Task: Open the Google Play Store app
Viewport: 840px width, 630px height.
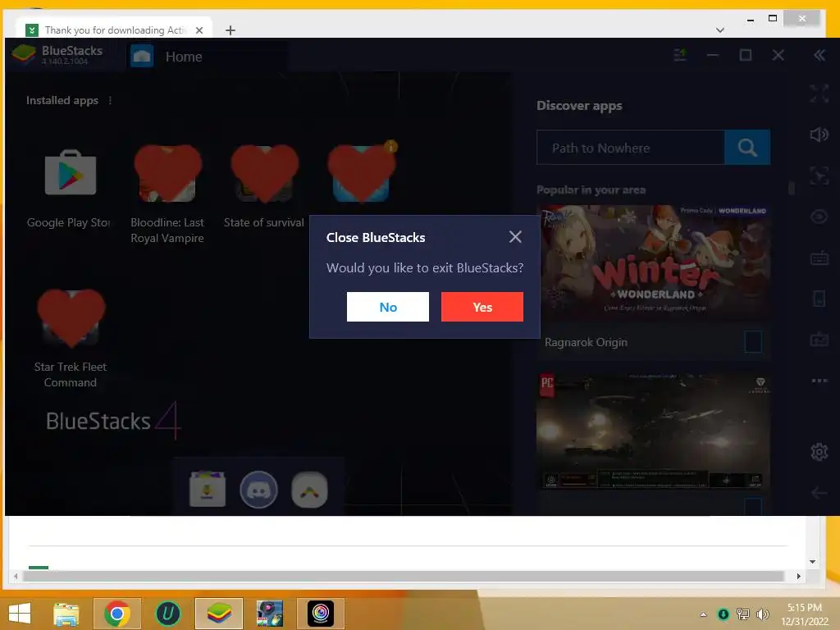Action: pos(71,173)
